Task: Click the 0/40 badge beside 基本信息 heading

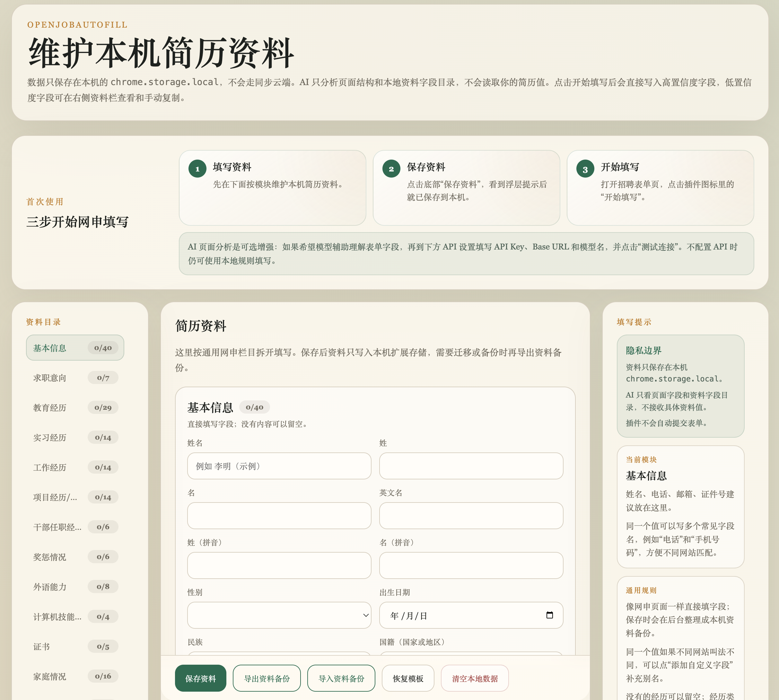Action: pyautogui.click(x=254, y=407)
